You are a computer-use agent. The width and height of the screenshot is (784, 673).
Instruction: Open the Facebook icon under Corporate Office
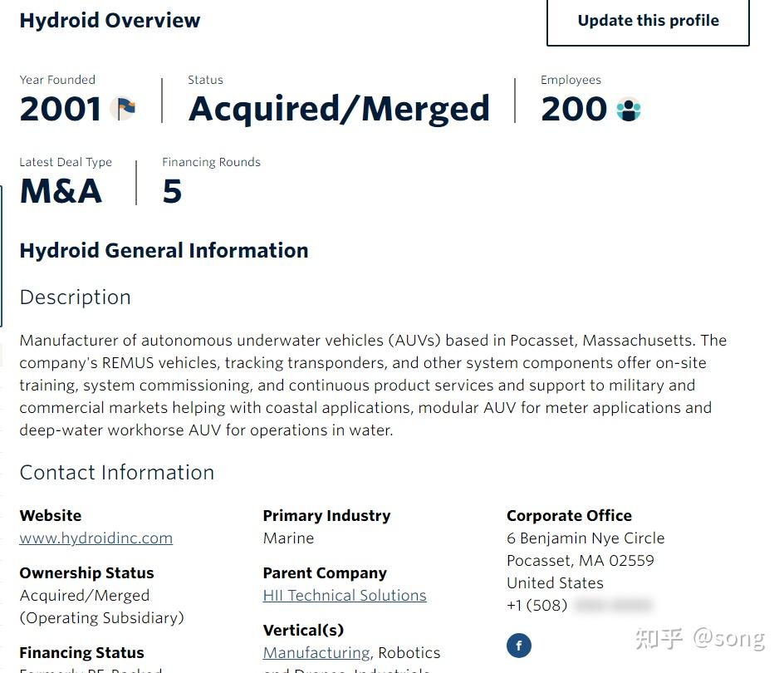(x=519, y=645)
